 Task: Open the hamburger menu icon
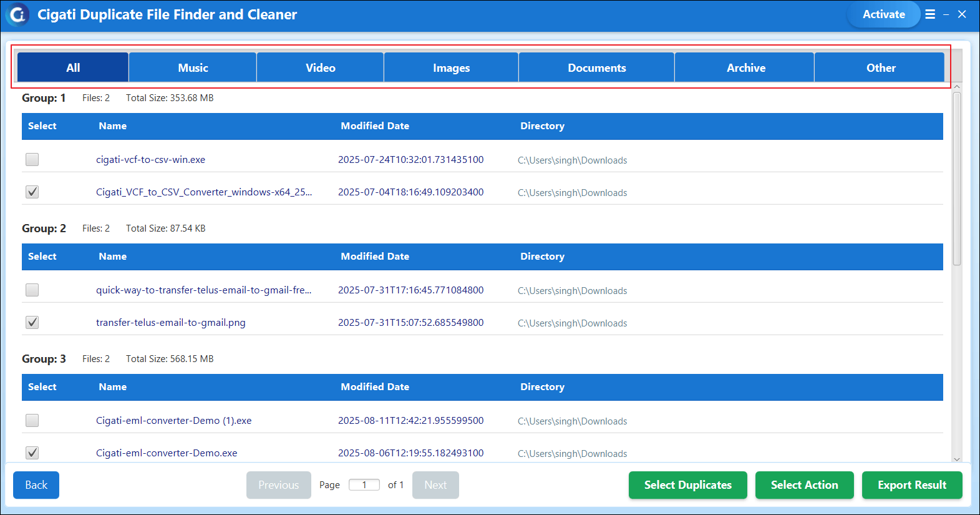pos(930,14)
